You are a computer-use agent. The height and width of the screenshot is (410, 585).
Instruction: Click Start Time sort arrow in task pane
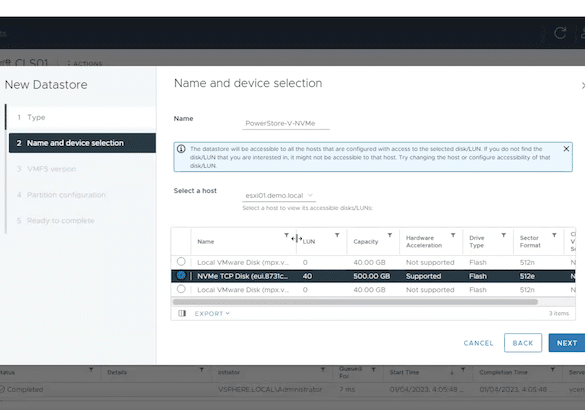pos(452,372)
